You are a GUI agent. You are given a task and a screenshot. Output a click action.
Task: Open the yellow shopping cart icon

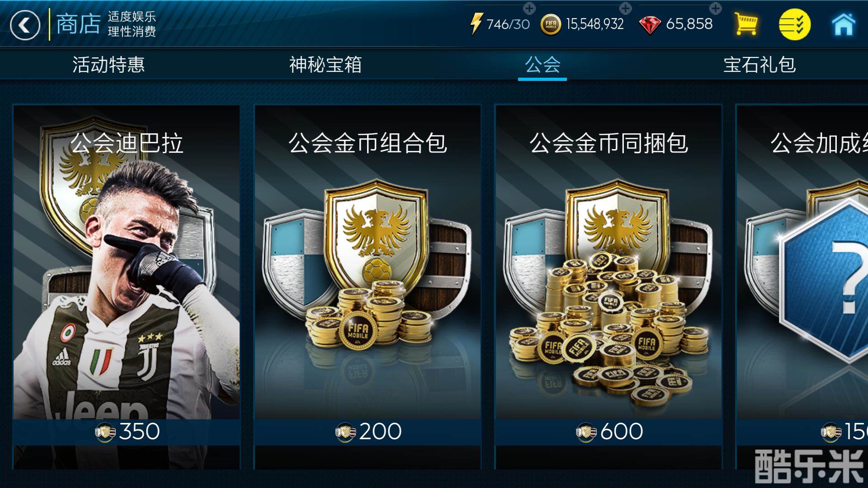click(745, 24)
